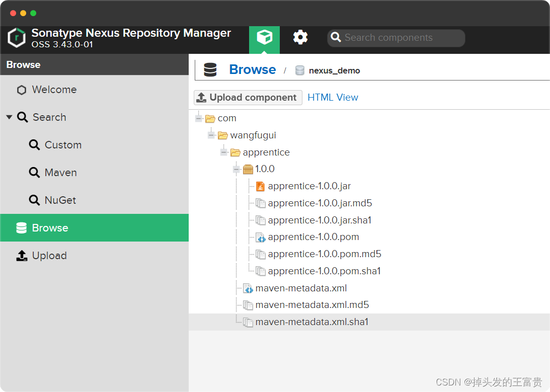Select the wangfugui folder label

coord(253,135)
